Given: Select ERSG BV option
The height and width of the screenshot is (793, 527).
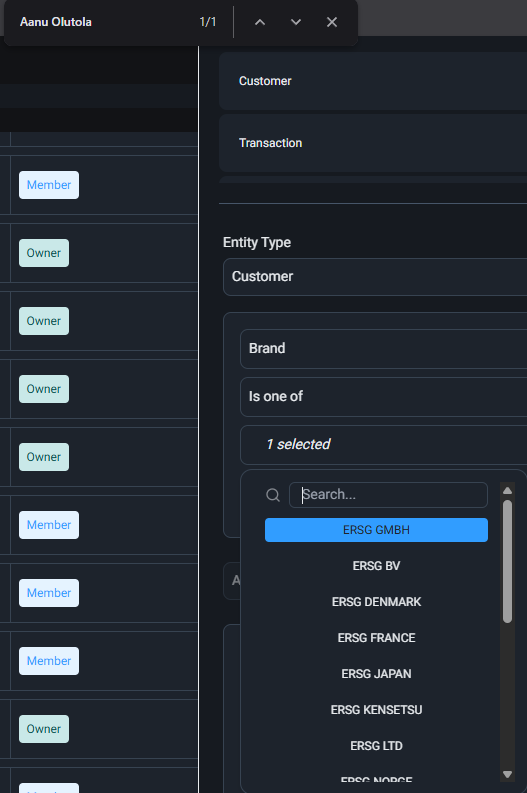Looking at the screenshot, I should 376,566.
